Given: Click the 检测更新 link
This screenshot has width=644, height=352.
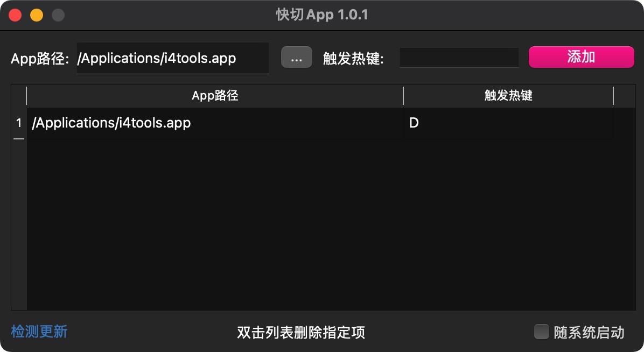Looking at the screenshot, I should (39, 332).
